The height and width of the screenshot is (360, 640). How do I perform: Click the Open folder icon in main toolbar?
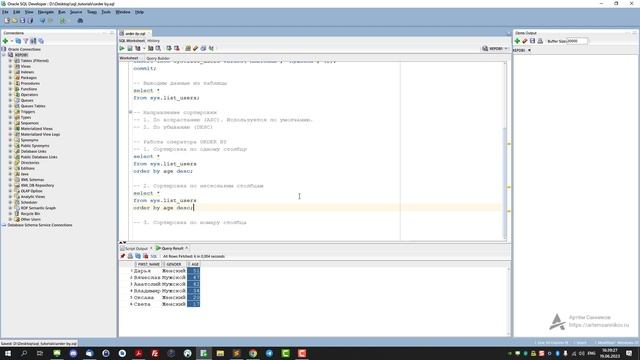pos(14,20)
